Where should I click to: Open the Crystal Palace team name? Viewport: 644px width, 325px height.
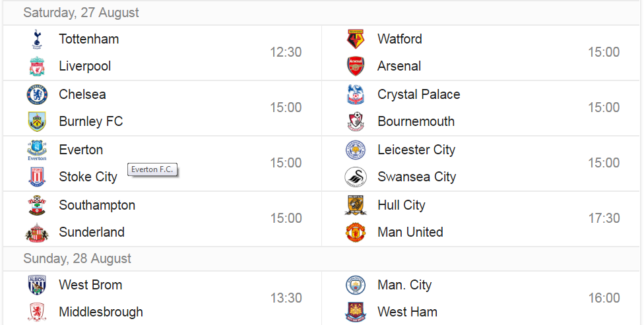[418, 94]
